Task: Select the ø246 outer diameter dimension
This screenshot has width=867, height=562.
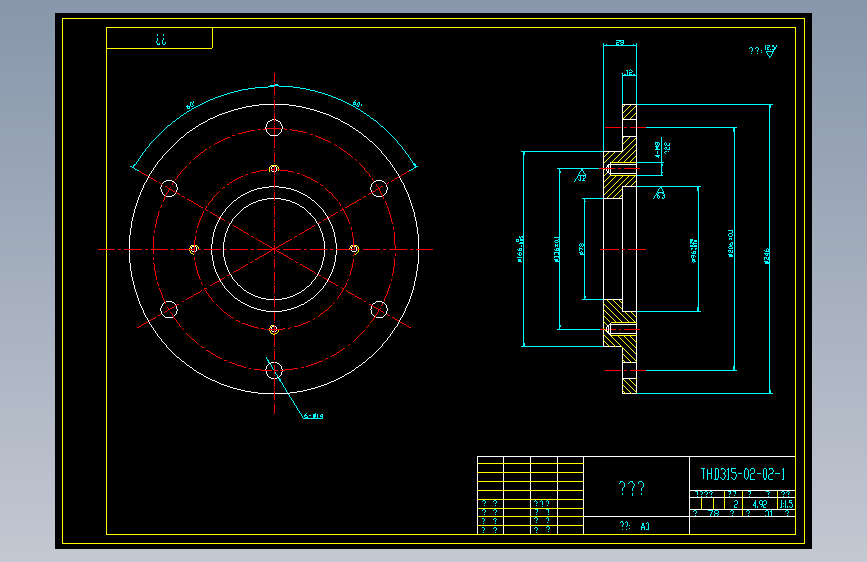Action: pyautogui.click(x=767, y=256)
